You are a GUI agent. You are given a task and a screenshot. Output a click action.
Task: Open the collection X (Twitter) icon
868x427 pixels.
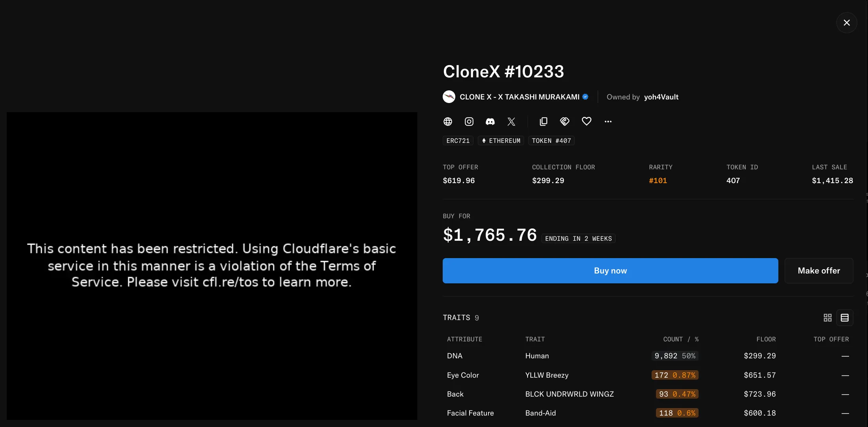pyautogui.click(x=511, y=122)
